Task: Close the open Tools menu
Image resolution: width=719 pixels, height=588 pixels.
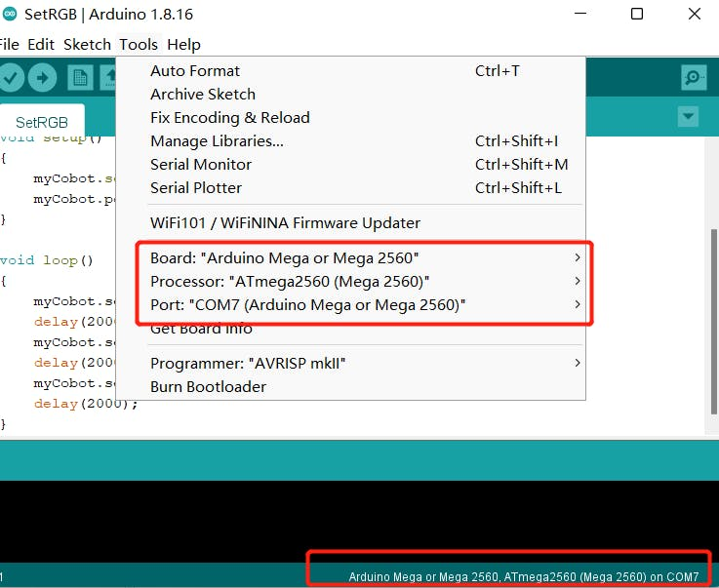Action: pos(139,45)
